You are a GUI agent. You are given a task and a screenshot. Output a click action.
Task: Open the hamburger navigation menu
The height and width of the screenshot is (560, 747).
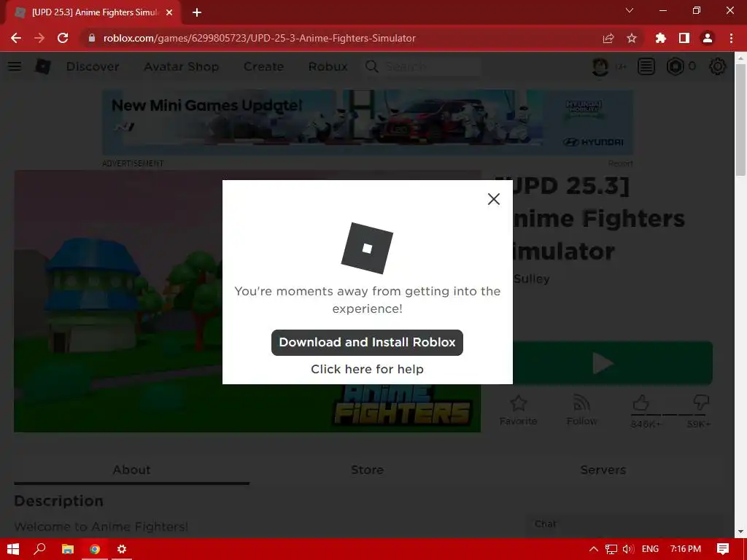tap(15, 66)
